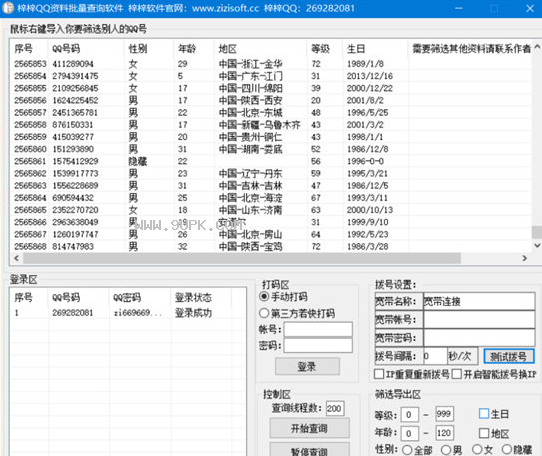Click the 查询线程数 field showing 200
542x456 pixels.
335,408
